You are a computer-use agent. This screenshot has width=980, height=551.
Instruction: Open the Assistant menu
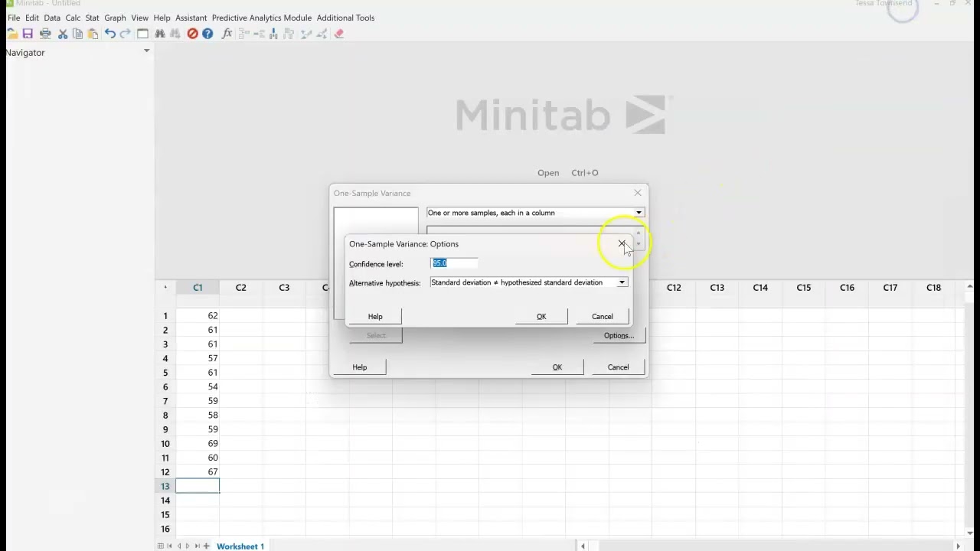click(191, 18)
